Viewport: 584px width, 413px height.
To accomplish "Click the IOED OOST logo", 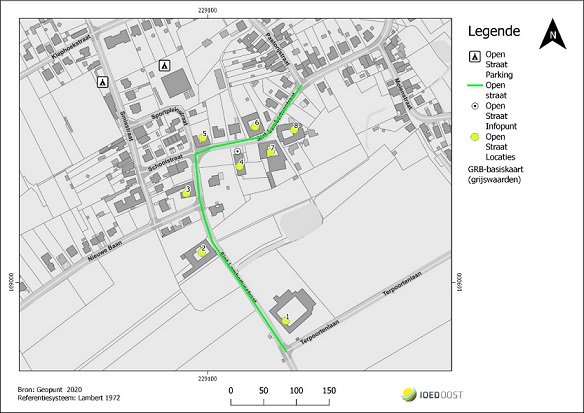I will [x=432, y=395].
